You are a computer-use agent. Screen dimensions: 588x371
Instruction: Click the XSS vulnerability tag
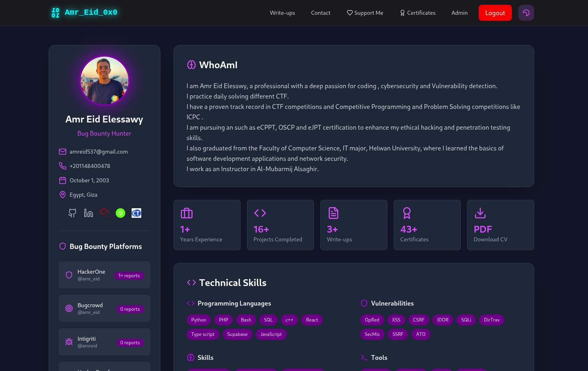pos(396,320)
